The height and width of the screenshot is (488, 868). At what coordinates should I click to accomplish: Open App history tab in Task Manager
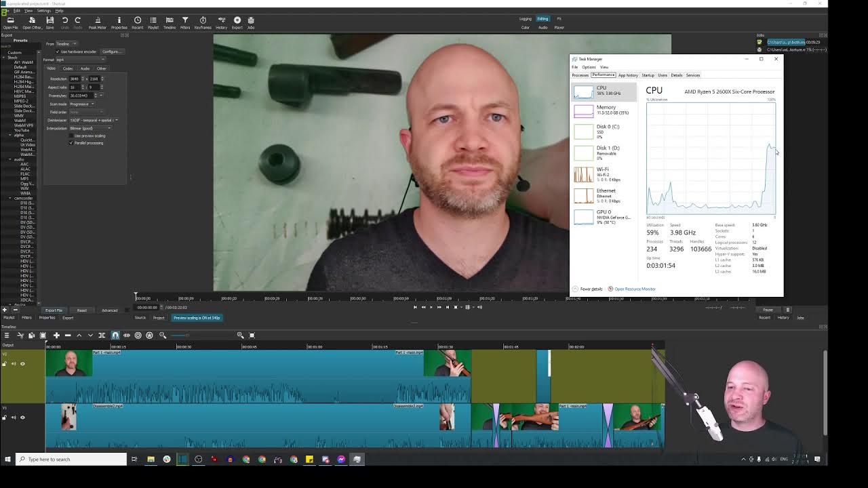628,75
